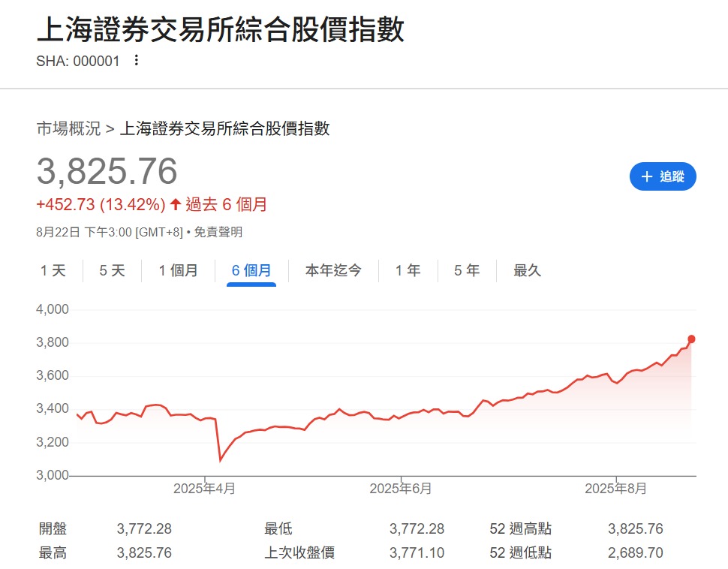The width and height of the screenshot is (728, 569).
Task: Select the 1 年 time range tab
Action: (x=408, y=270)
